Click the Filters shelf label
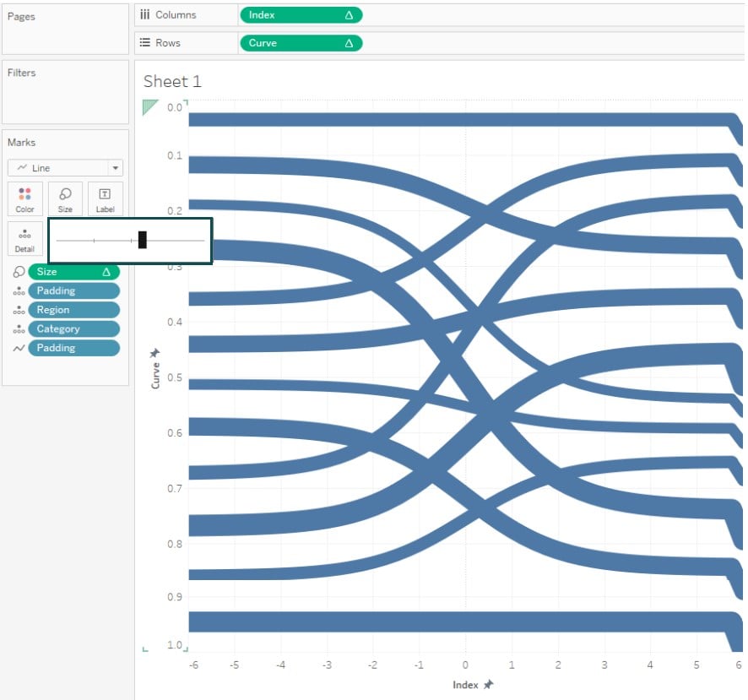This screenshot has width=748, height=700. click(x=21, y=73)
